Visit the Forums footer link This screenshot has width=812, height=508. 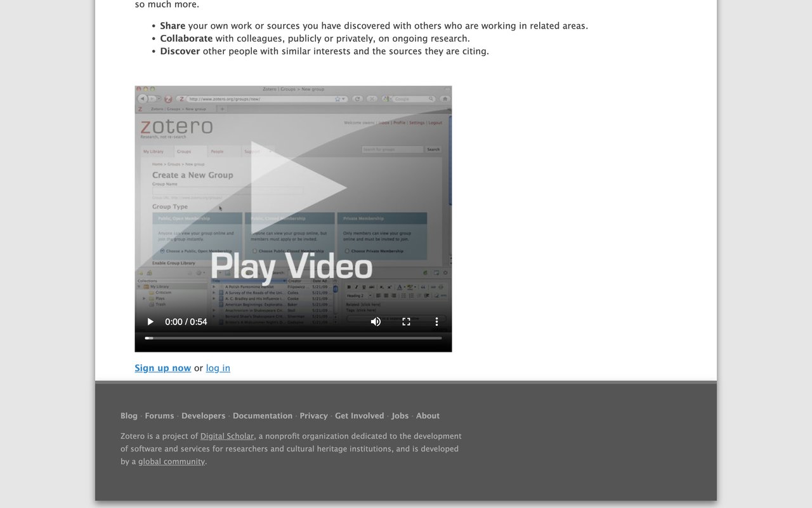click(x=159, y=416)
